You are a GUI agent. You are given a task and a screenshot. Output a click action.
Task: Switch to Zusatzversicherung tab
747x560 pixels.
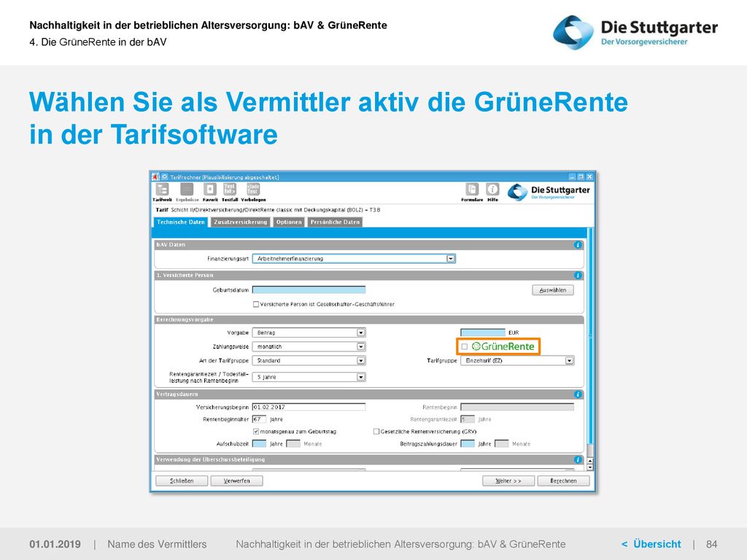tap(241, 222)
